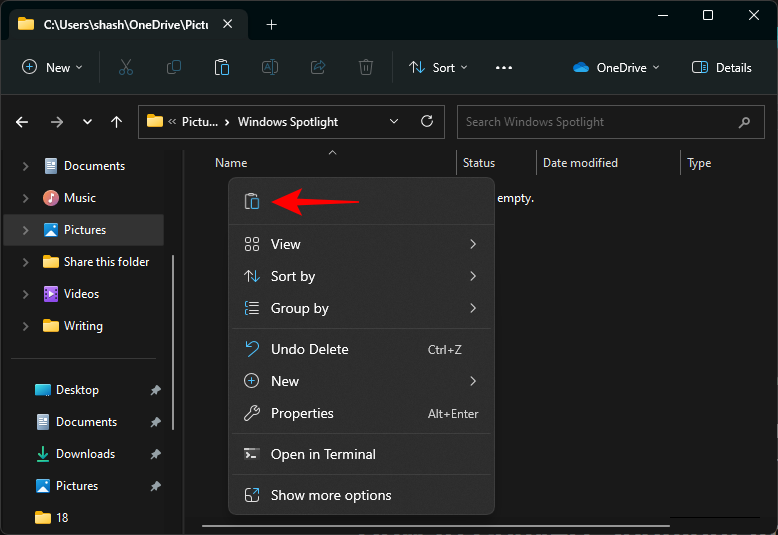
Task: Toggle the Details pane button
Action: click(x=721, y=67)
